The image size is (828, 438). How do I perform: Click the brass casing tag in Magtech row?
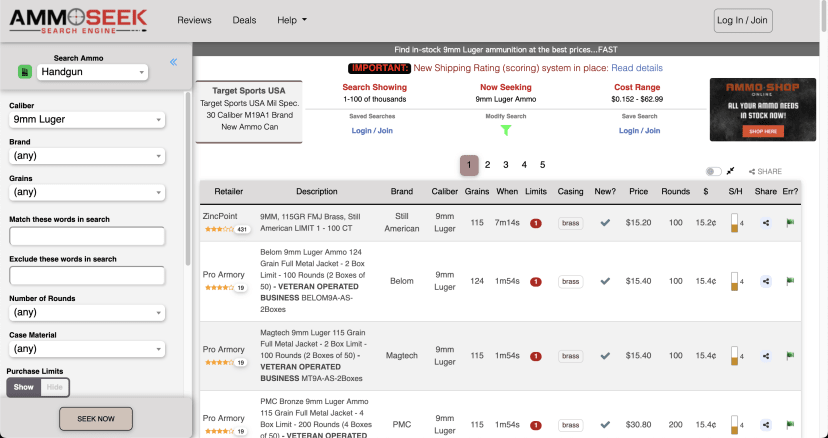pos(570,356)
